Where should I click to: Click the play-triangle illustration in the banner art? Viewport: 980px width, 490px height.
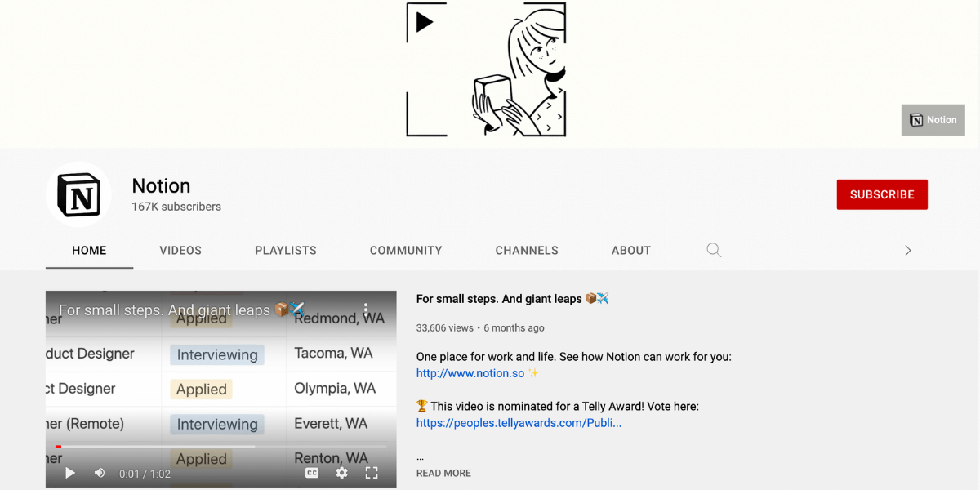point(425,22)
